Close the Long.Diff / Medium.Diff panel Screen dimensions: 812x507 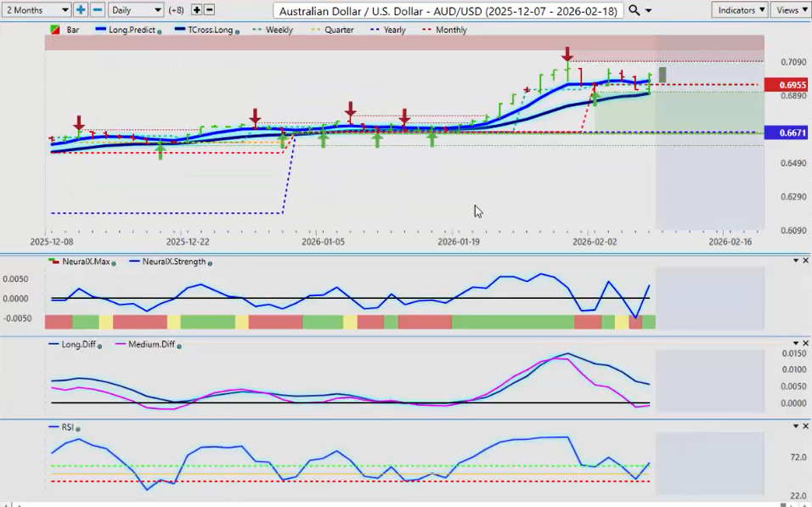coord(805,344)
